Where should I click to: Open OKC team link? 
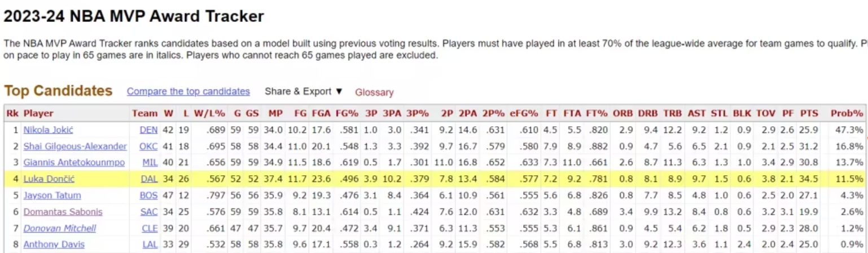pyautogui.click(x=148, y=147)
